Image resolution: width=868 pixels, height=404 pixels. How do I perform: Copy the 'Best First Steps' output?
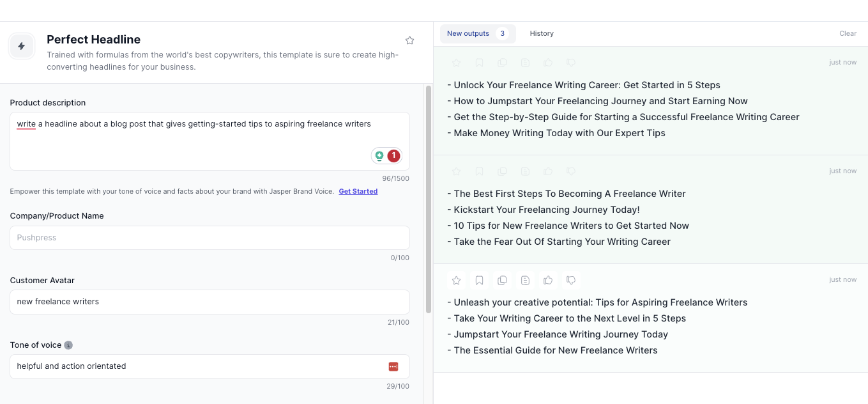[x=502, y=171]
